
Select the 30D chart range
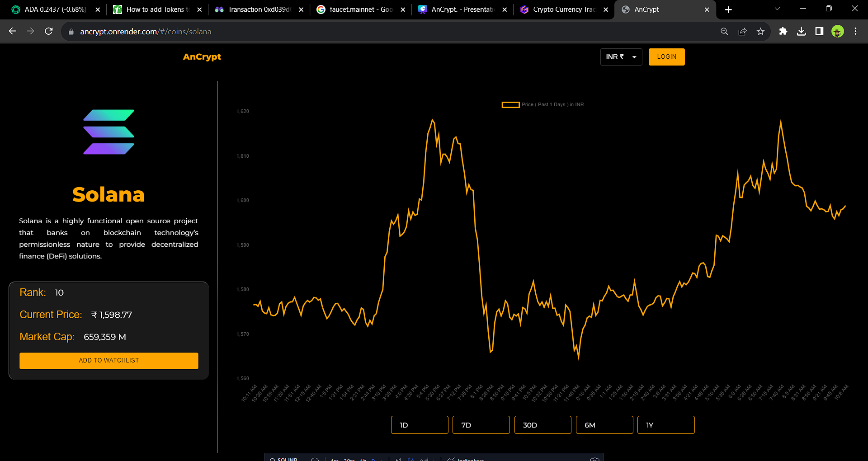coord(543,425)
